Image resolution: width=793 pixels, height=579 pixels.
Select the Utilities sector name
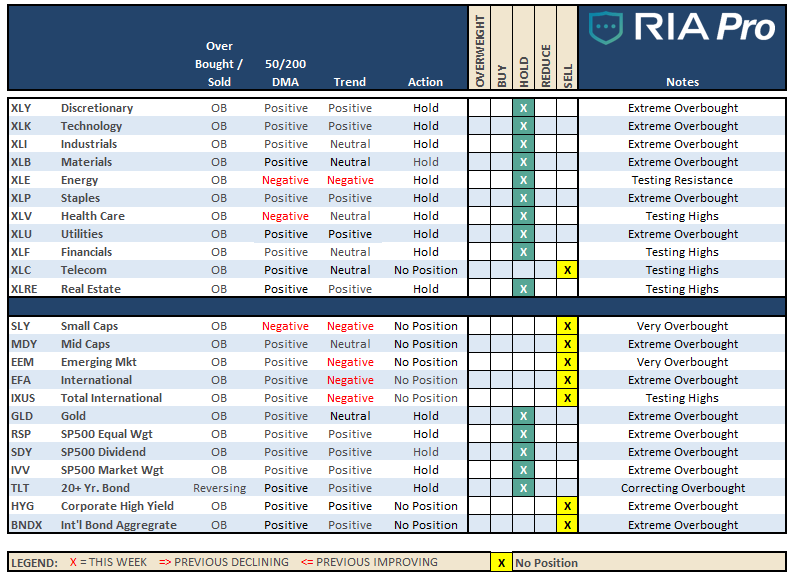tap(82, 234)
